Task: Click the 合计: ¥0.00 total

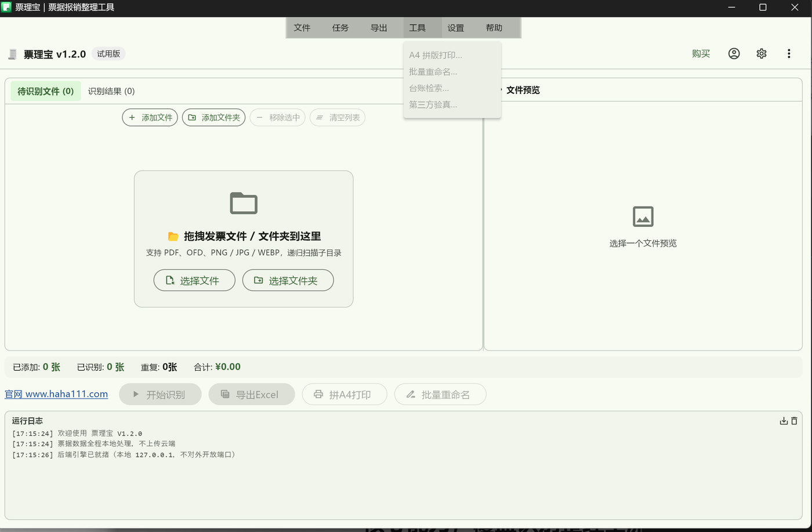Action: [x=217, y=367]
